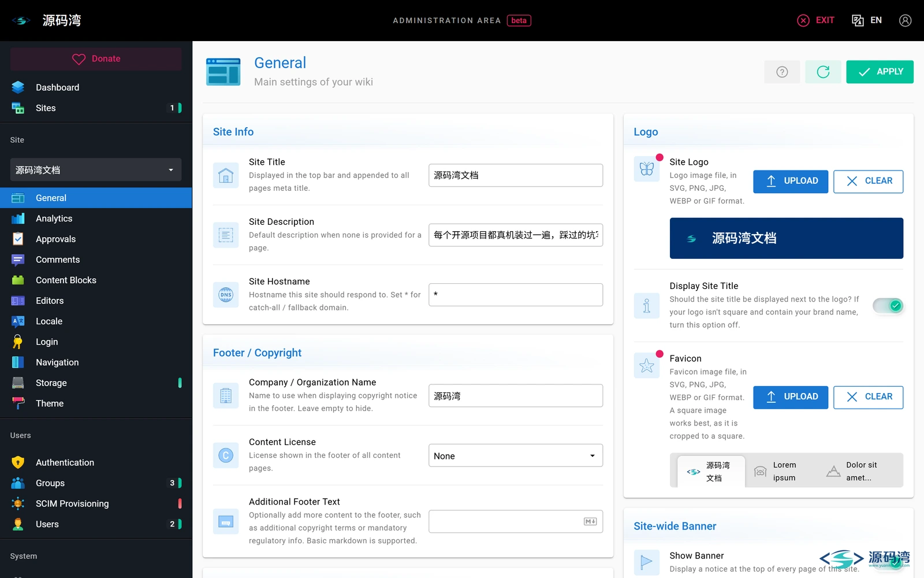Click the Content Blocks brick icon
Image resolution: width=924 pixels, height=578 pixels.
18,280
